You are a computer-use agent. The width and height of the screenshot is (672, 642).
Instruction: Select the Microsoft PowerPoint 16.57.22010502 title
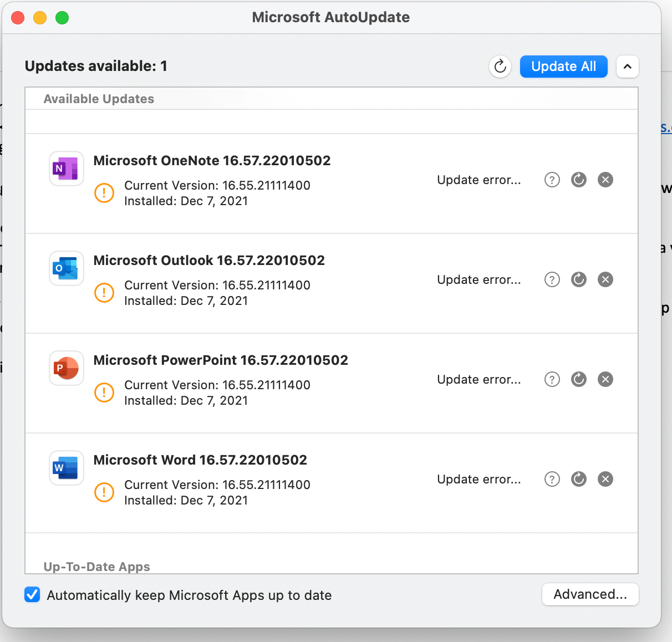point(221,360)
